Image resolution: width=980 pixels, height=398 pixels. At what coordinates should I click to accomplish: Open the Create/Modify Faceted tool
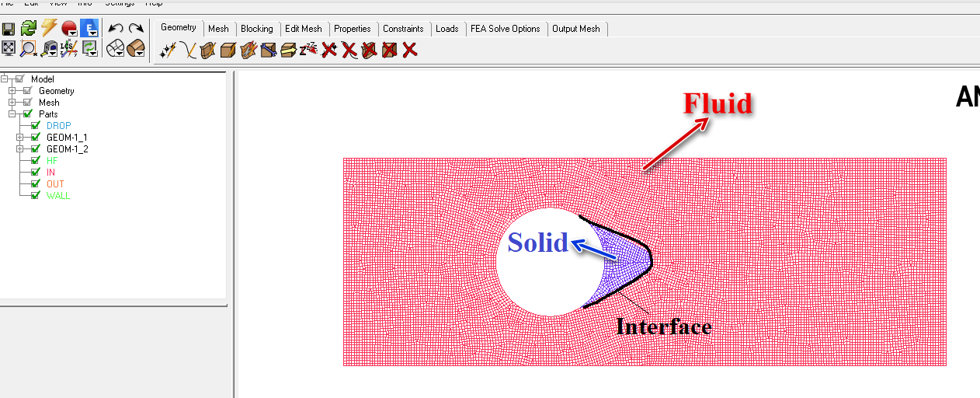coord(248,51)
